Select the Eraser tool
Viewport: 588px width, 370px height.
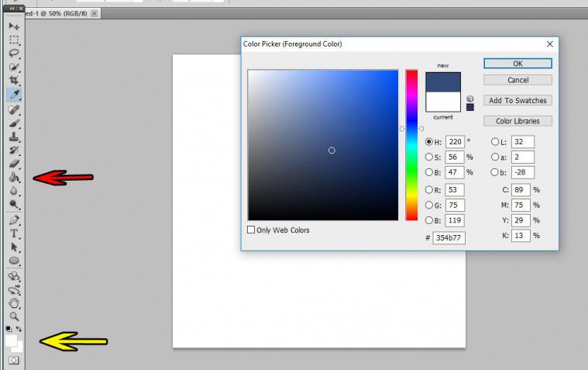click(x=14, y=164)
